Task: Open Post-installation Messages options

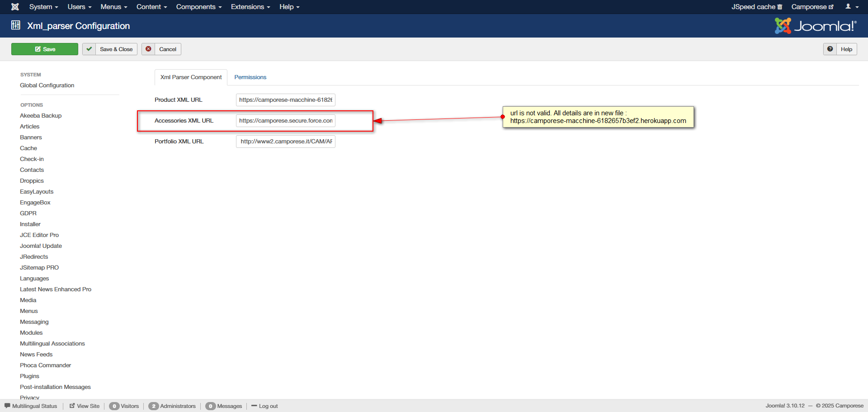Action: tap(56, 387)
